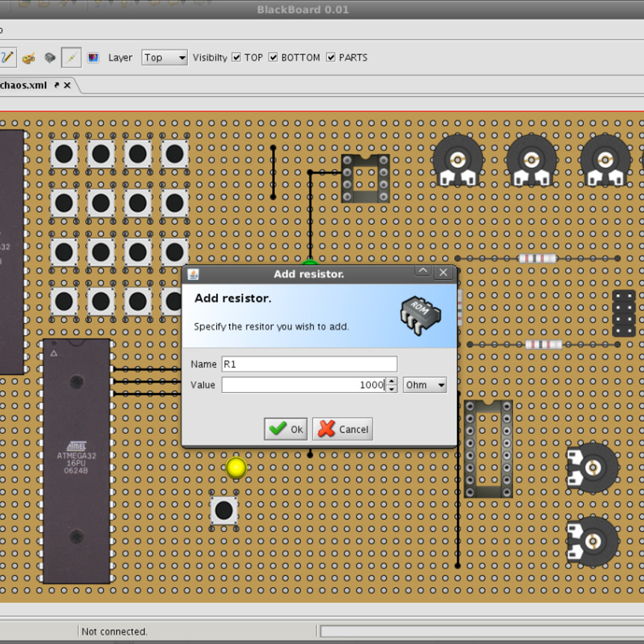The height and width of the screenshot is (644, 644).
Task: Click the status bar progress bar
Action: (x=482, y=631)
